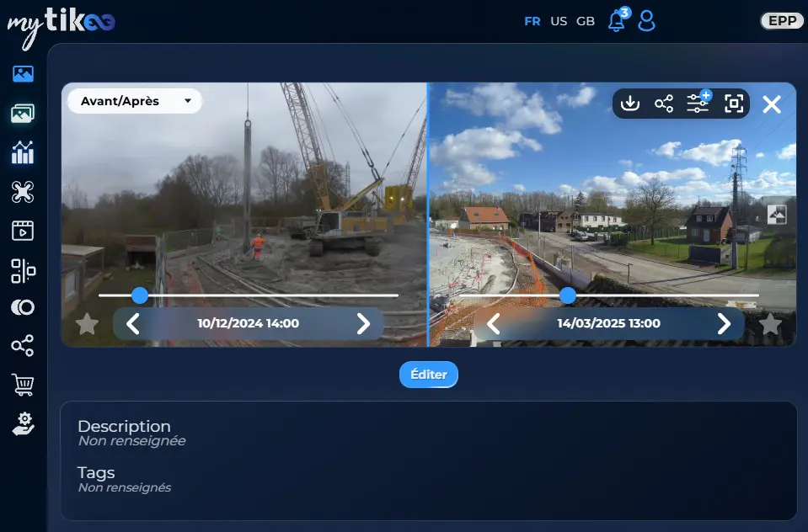Screen dimensions: 808x532
Task: Go to next photo after 14/03/2025
Action: coord(724,324)
